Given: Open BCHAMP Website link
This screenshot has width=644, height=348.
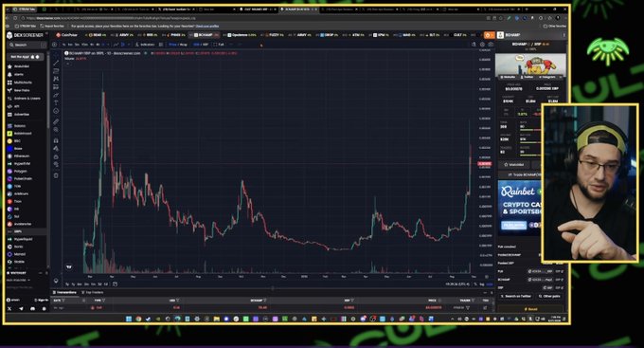Looking at the screenshot, I should pyautogui.click(x=508, y=77).
